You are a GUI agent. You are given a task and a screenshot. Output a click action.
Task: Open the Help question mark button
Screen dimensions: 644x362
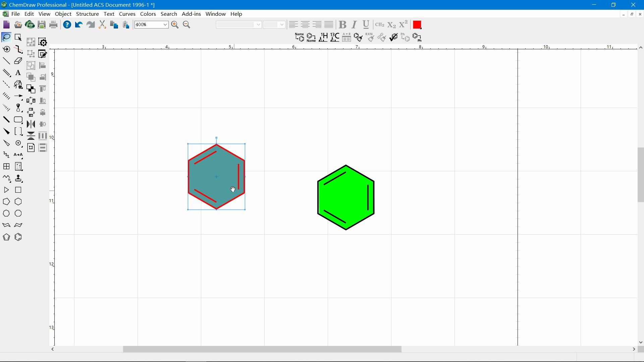tap(67, 25)
